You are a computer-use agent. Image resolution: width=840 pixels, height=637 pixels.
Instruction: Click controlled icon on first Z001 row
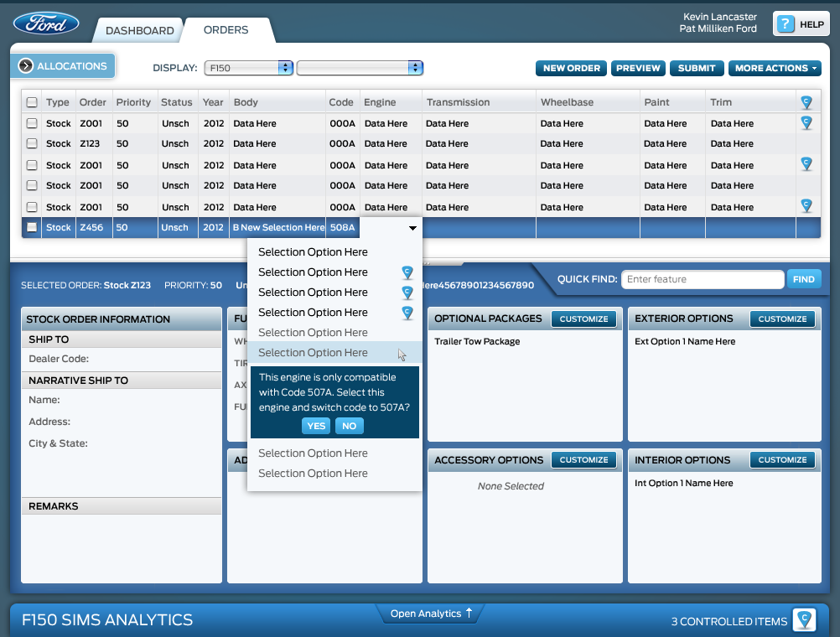click(x=806, y=122)
